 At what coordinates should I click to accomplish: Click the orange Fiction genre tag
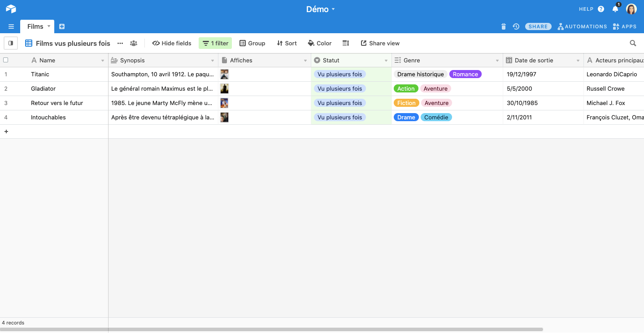pyautogui.click(x=406, y=103)
